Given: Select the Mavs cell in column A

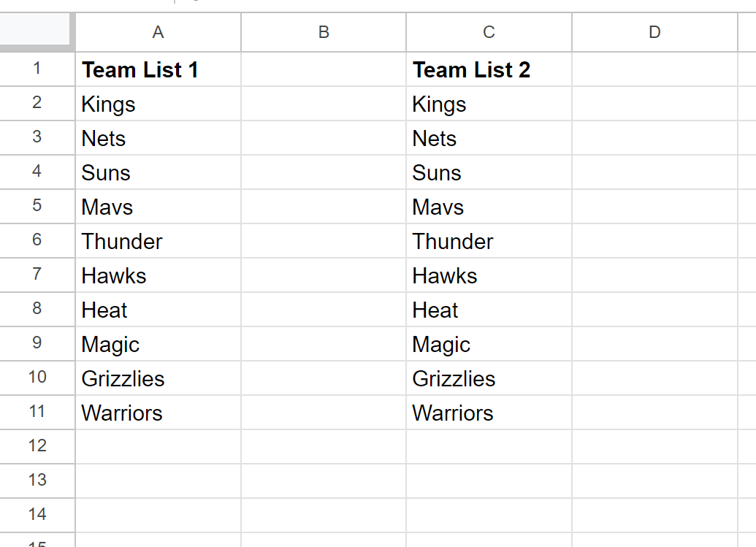Looking at the screenshot, I should click(x=159, y=206).
